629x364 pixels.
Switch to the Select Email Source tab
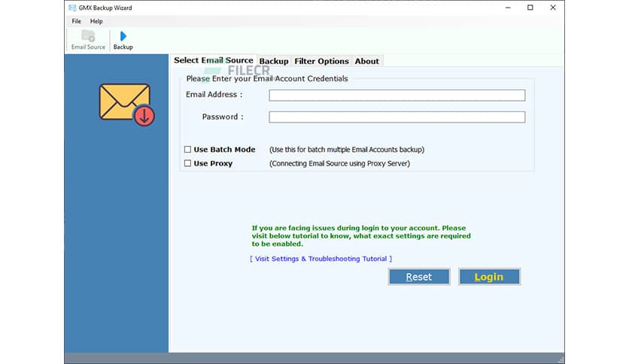click(x=214, y=60)
